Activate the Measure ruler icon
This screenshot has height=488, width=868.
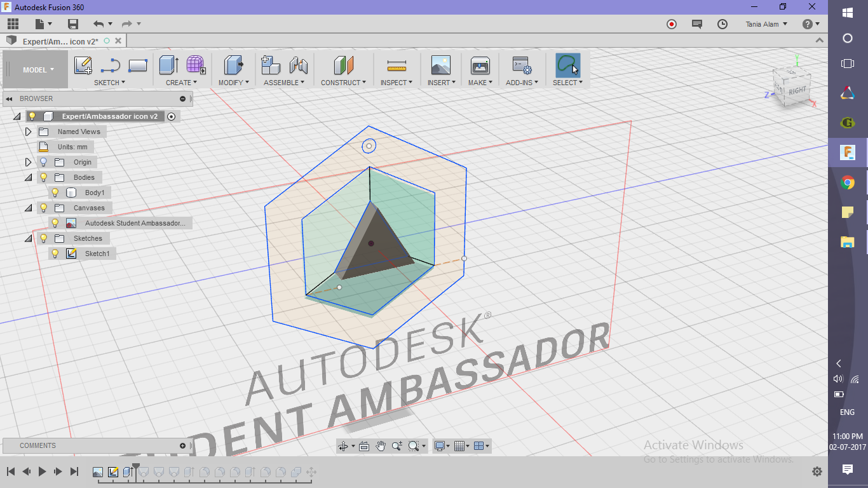click(x=397, y=65)
